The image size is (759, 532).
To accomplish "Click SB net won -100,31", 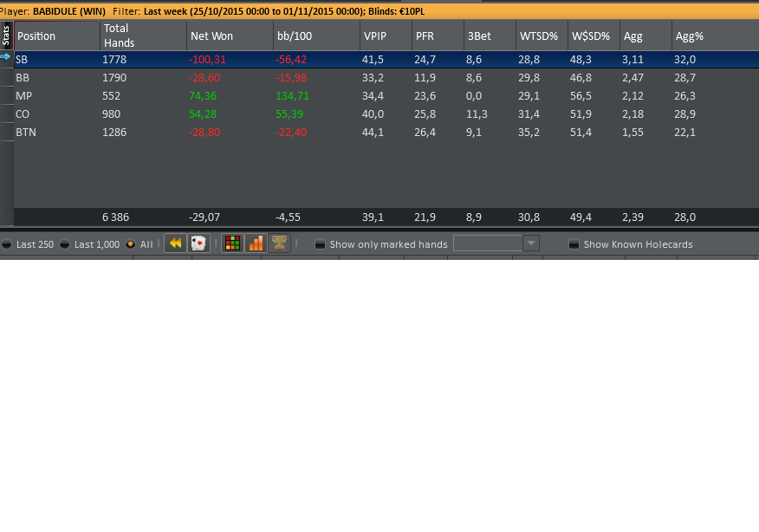I will click(207, 60).
